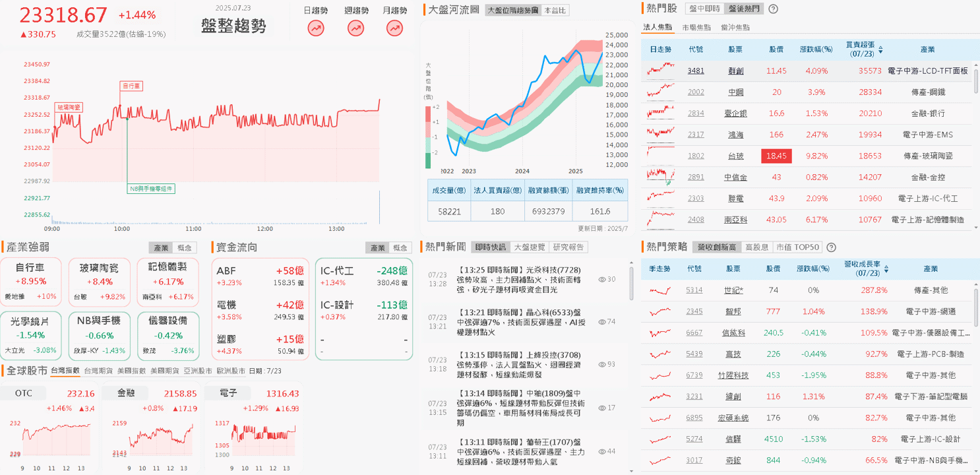Click the 南亞科 daily trend sparkline
The image size is (980, 475).
pyautogui.click(x=661, y=219)
